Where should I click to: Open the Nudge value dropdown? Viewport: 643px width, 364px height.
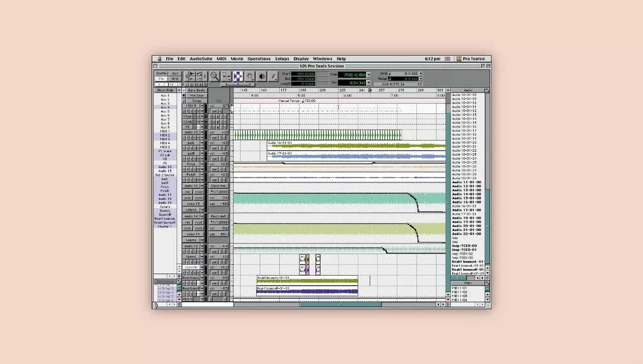tap(420, 79)
